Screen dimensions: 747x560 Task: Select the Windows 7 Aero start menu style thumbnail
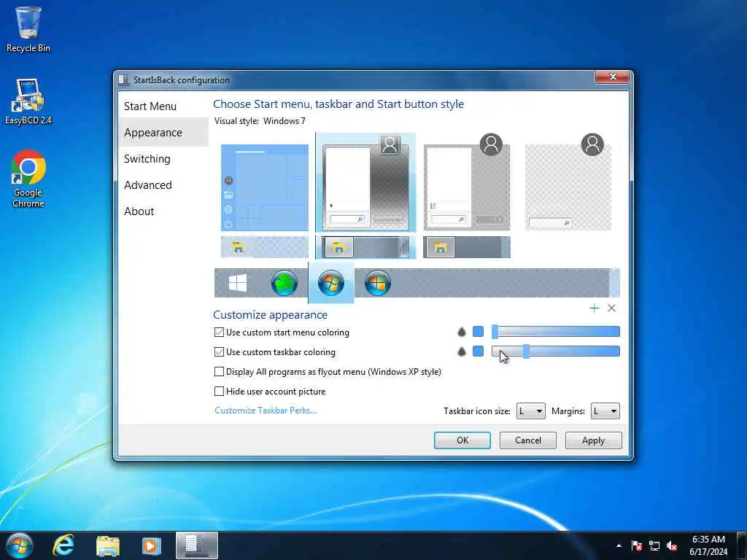pyautogui.click(x=365, y=183)
